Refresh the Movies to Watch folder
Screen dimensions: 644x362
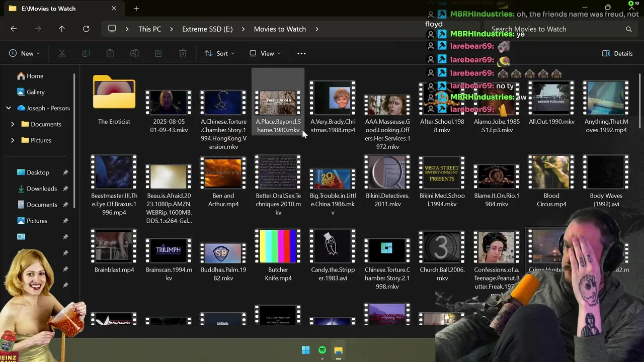click(86, 29)
